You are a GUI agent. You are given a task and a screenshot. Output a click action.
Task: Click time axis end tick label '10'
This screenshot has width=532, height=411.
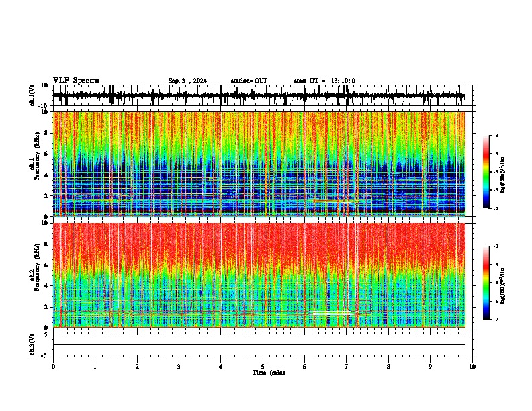pyautogui.click(x=472, y=367)
